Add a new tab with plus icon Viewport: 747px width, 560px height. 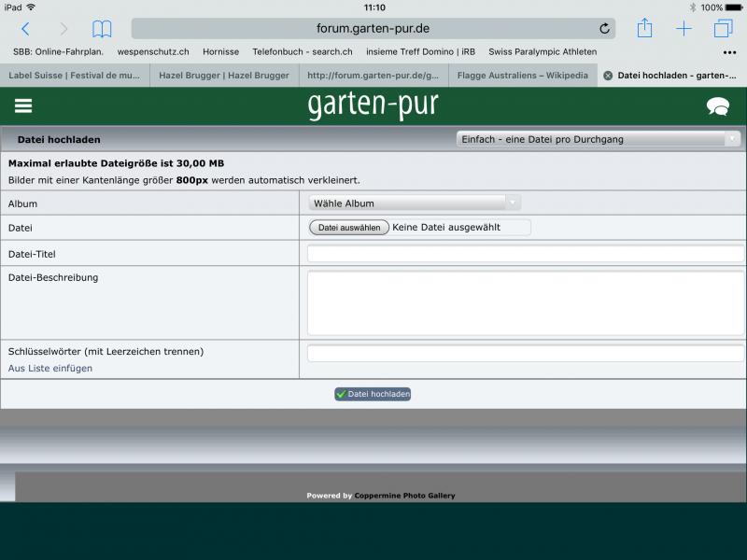point(684,29)
